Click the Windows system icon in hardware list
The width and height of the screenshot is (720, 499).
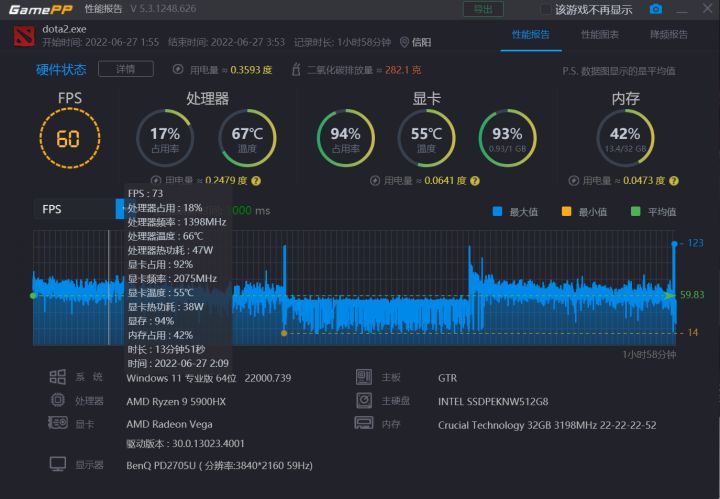[57, 377]
